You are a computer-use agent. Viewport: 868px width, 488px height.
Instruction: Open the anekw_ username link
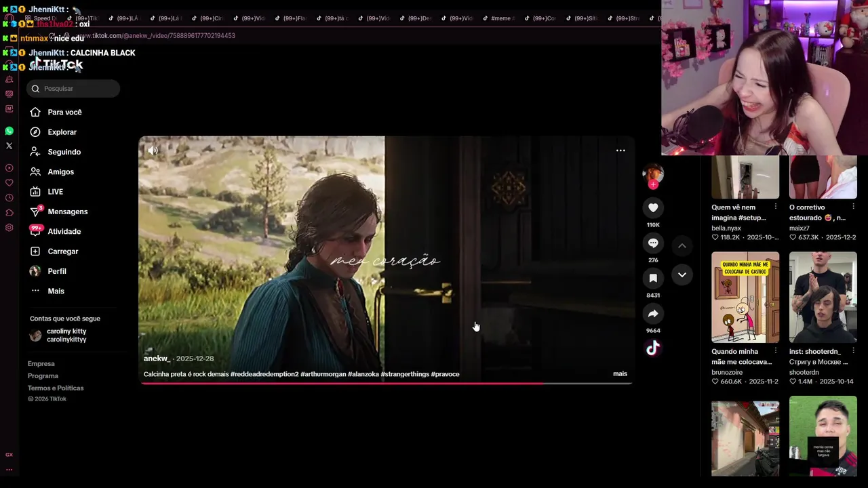tap(157, 359)
